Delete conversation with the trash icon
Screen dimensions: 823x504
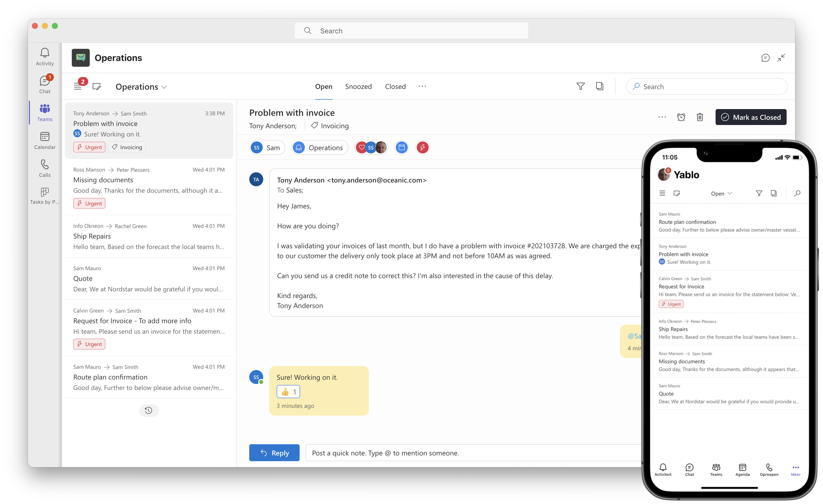[700, 118]
